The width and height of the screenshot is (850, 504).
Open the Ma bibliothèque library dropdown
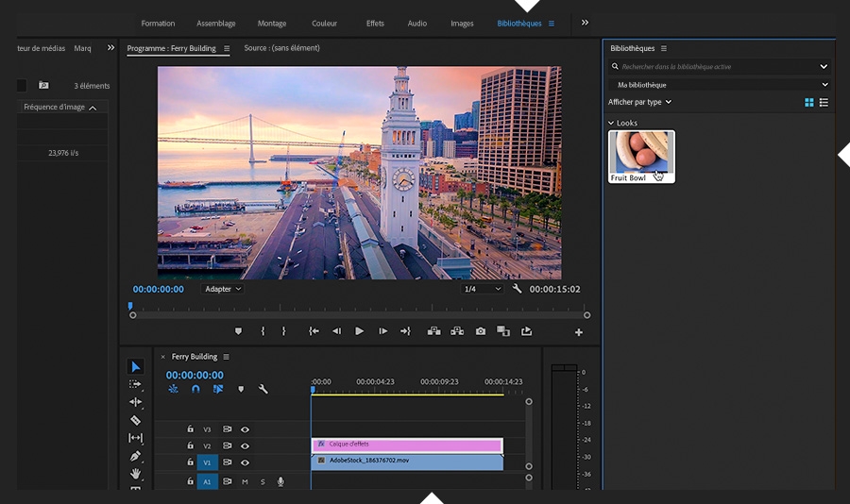coord(720,85)
